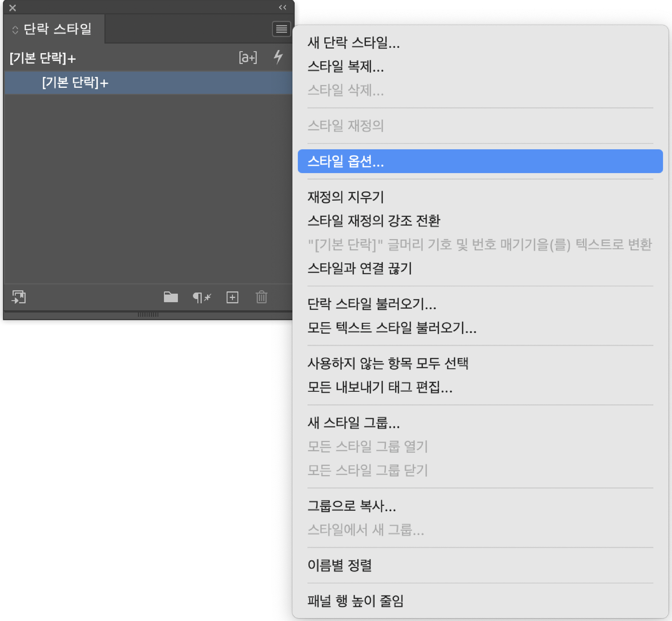The height and width of the screenshot is (621, 672).
Task: Choose 새 단락 스타일... menu item
Action: (x=353, y=43)
